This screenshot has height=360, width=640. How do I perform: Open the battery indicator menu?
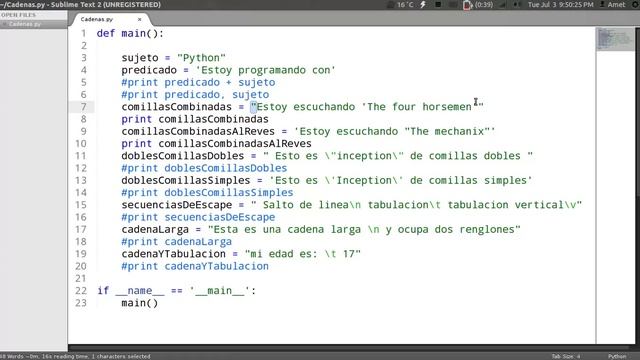(478, 5)
